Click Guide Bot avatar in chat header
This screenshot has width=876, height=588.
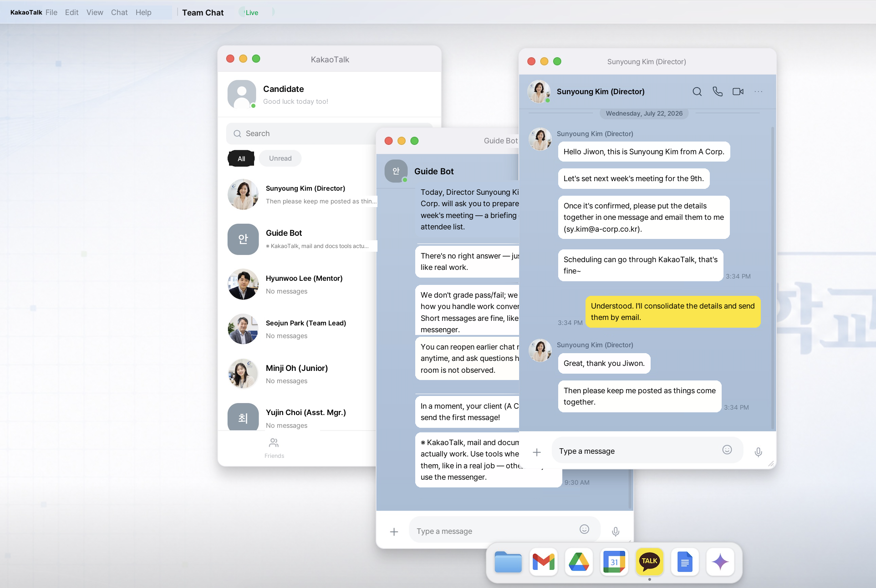click(396, 171)
